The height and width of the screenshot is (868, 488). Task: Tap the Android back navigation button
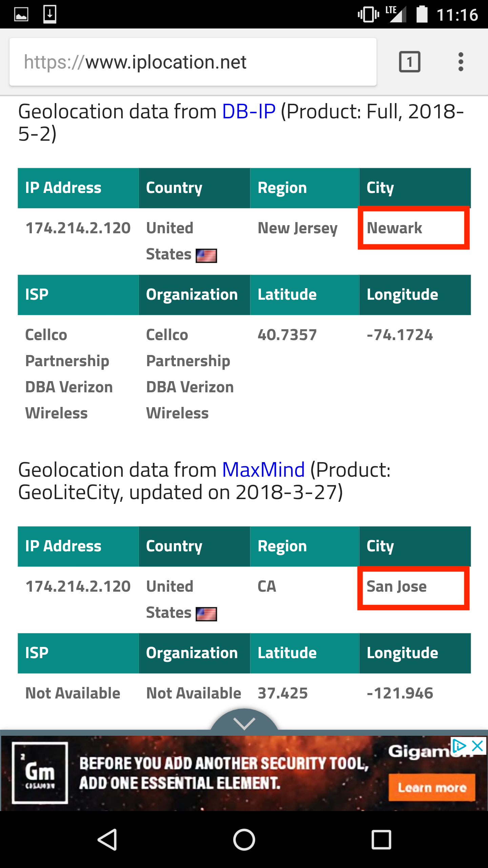108,840
